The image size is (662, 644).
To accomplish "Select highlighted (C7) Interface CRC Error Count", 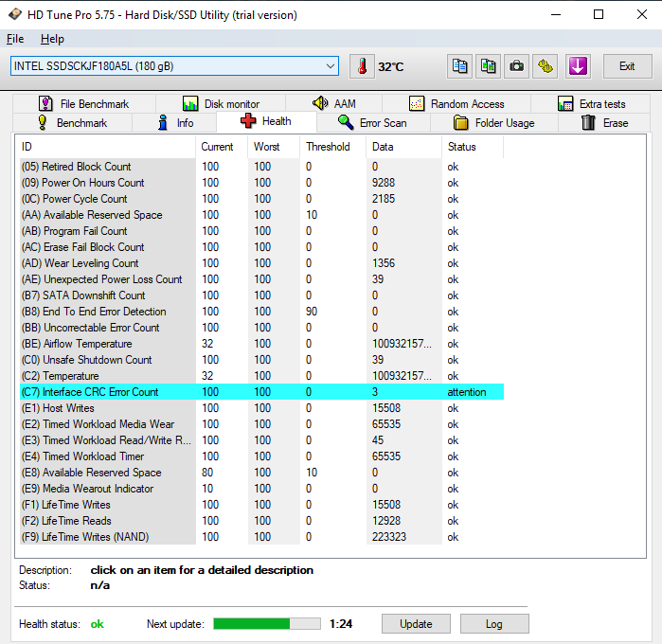I will pos(261,391).
